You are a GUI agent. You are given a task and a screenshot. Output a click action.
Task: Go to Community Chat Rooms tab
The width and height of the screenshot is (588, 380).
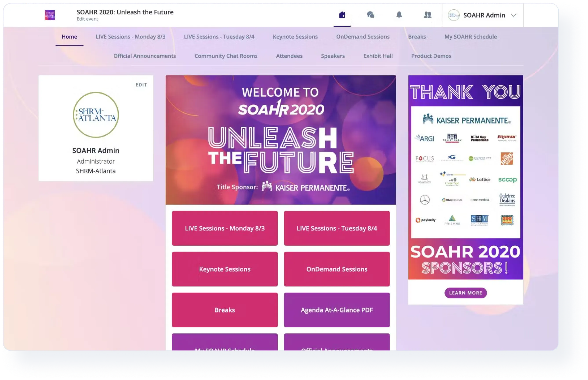[x=226, y=56]
